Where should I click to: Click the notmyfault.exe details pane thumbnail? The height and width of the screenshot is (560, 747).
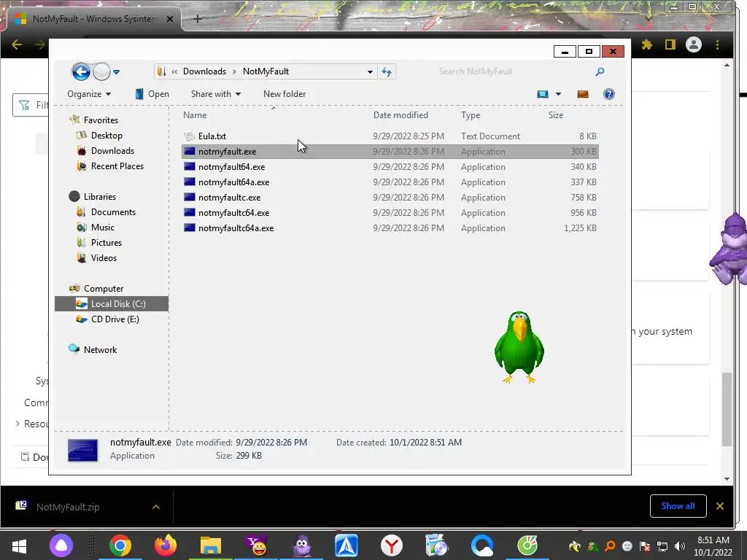click(83, 450)
